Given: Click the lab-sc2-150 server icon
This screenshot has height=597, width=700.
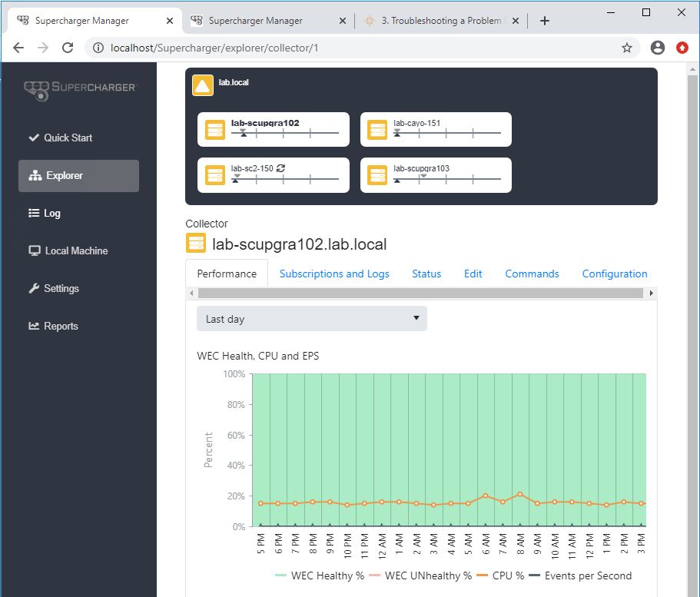Looking at the screenshot, I should [x=214, y=175].
